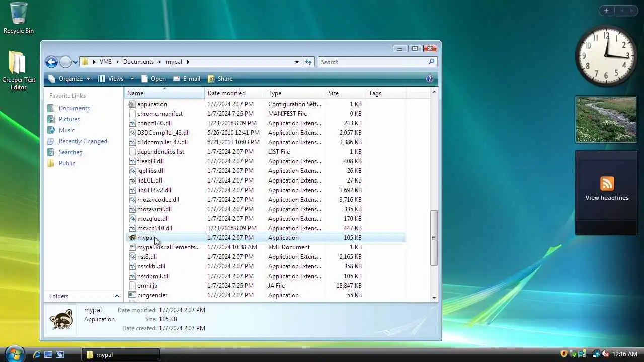The width and height of the screenshot is (644, 362).
Task: Click the scrollbar down arrow
Action: (434, 298)
